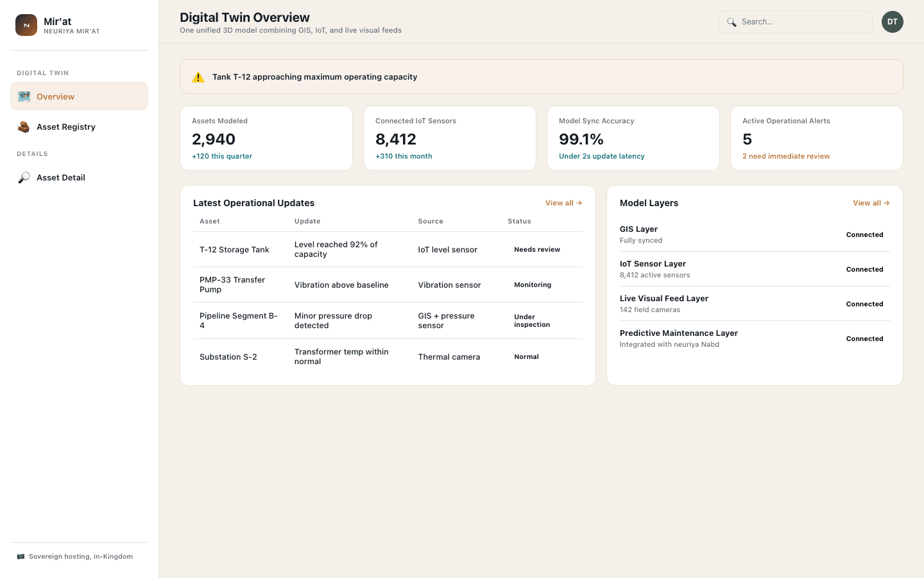924x578 pixels.
Task: Select Overview in the sidebar
Action: (x=79, y=96)
